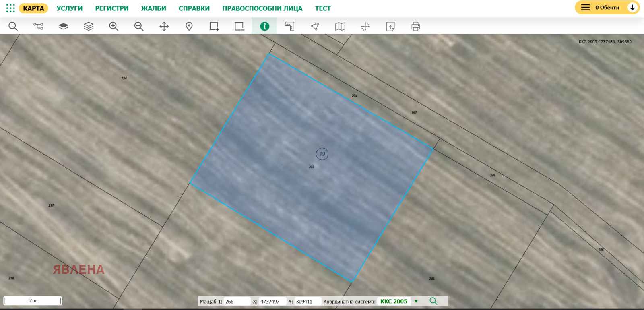Select the measure ruler tool

click(290, 27)
